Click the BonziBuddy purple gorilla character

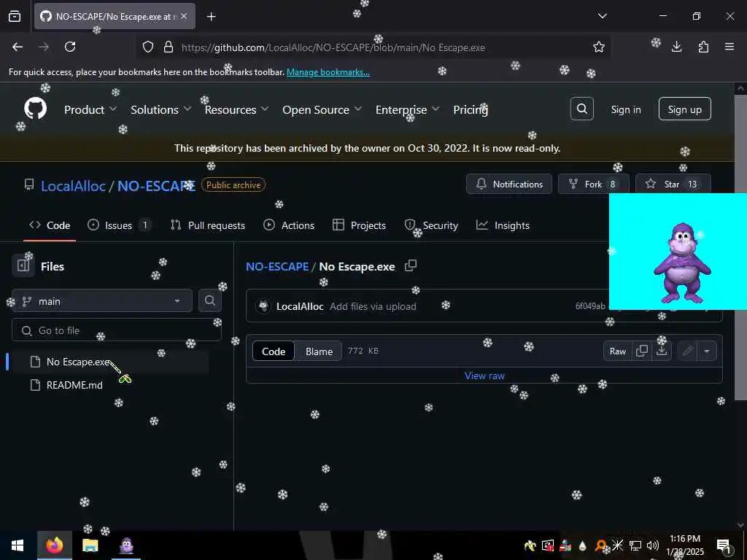tap(682, 262)
